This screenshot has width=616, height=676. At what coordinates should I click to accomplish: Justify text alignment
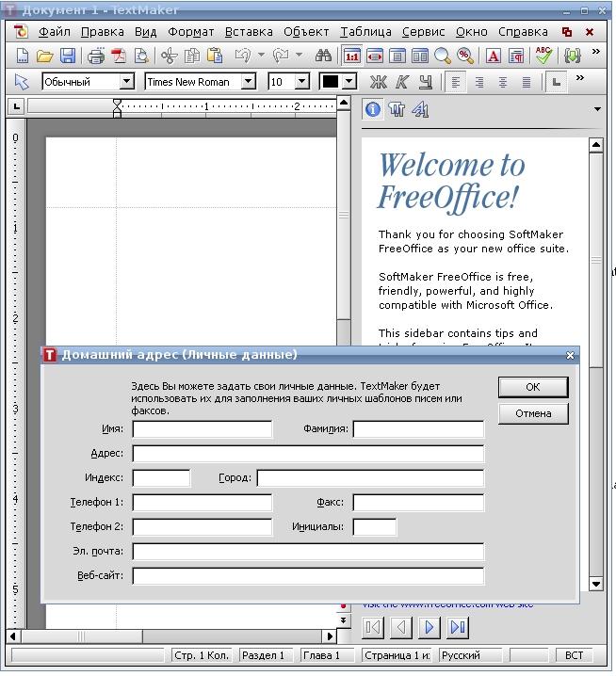coord(527,82)
